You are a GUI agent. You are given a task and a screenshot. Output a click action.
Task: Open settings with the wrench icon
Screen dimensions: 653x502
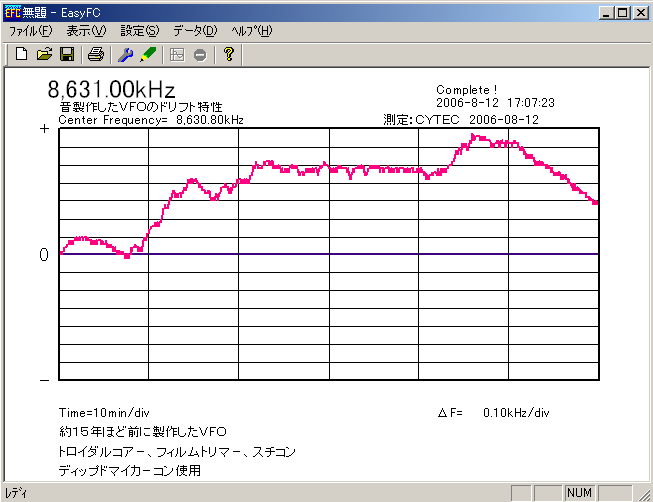125,54
